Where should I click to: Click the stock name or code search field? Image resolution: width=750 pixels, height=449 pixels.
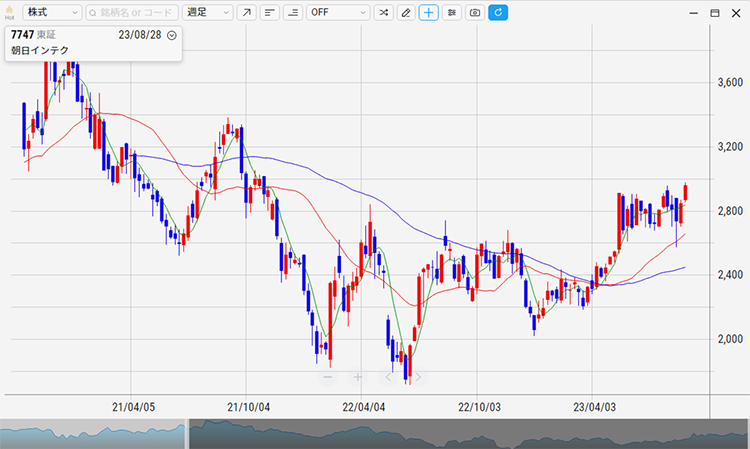pyautogui.click(x=133, y=13)
